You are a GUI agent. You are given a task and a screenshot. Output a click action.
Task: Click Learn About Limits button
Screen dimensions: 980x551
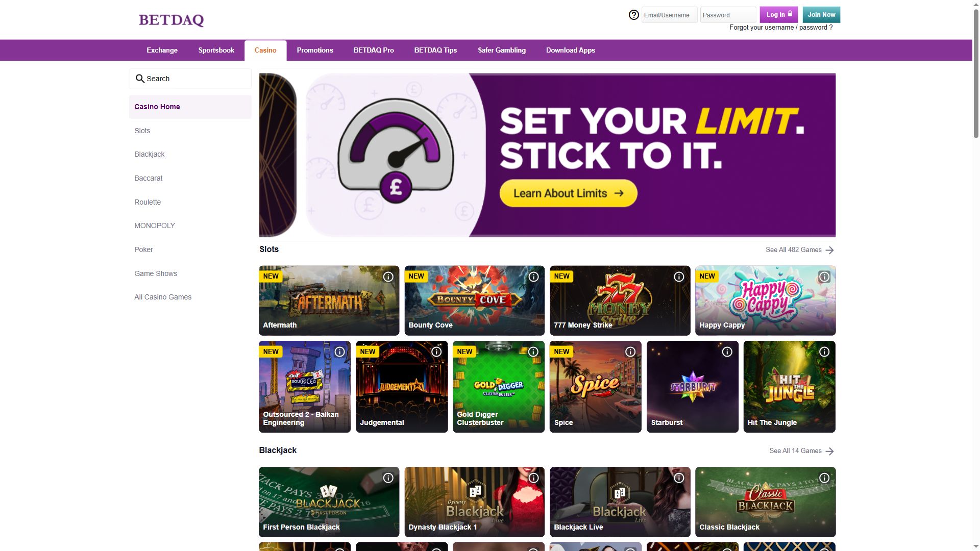(568, 193)
